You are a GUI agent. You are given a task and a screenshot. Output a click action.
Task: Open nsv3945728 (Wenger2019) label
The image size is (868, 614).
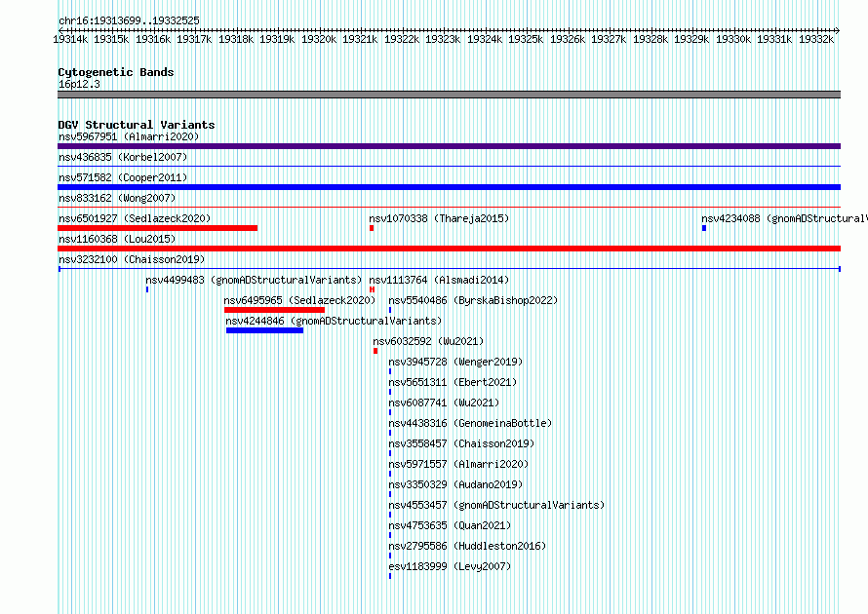(455, 362)
